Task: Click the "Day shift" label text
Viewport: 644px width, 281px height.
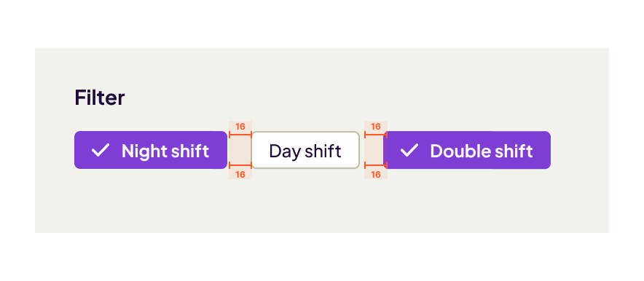Action: click(x=305, y=151)
